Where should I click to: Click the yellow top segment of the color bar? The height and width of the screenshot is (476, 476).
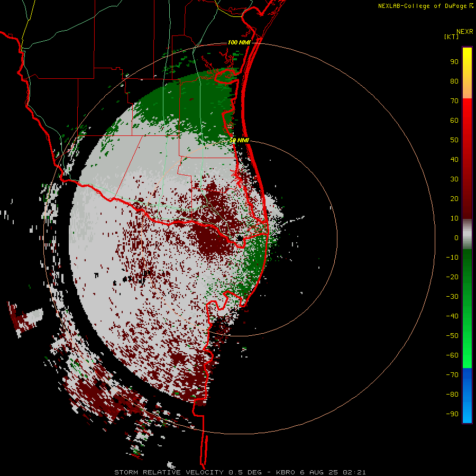coord(467,73)
